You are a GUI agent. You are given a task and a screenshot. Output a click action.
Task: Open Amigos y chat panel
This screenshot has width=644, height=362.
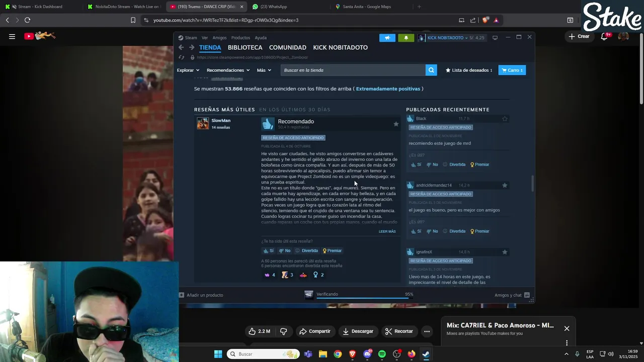[x=512, y=295]
